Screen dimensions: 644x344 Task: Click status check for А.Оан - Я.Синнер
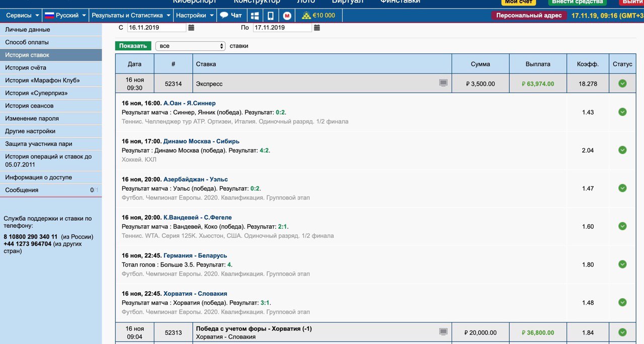pos(622,112)
